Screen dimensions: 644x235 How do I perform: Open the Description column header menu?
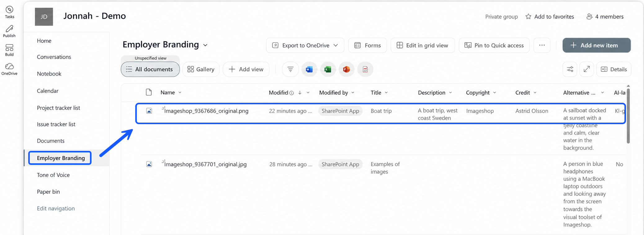tap(450, 93)
